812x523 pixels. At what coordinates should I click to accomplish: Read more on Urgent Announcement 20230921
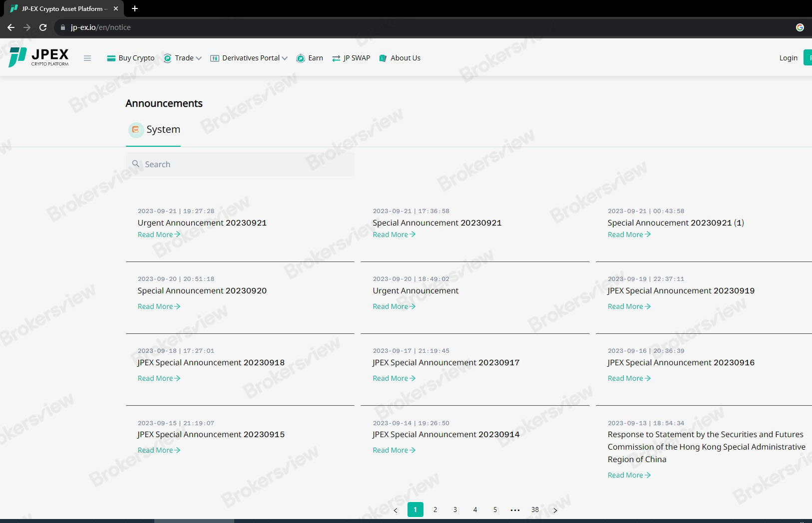(x=159, y=235)
